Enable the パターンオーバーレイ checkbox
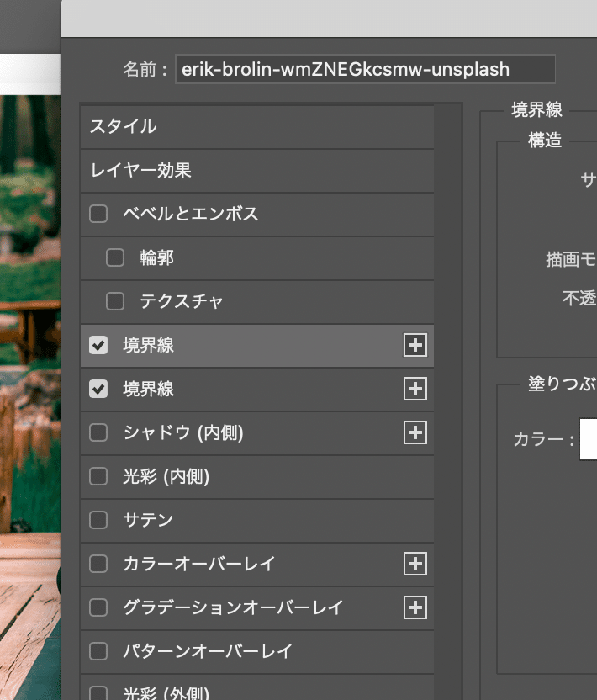Screen dimensions: 597x700 98,651
